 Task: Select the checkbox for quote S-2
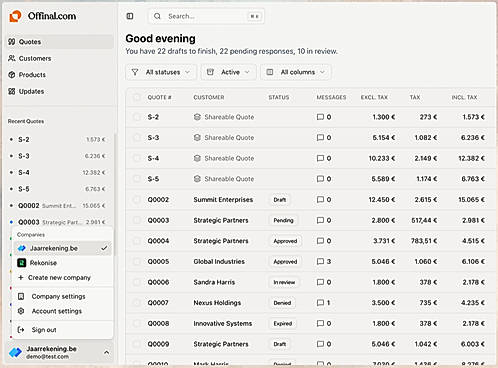(137, 117)
